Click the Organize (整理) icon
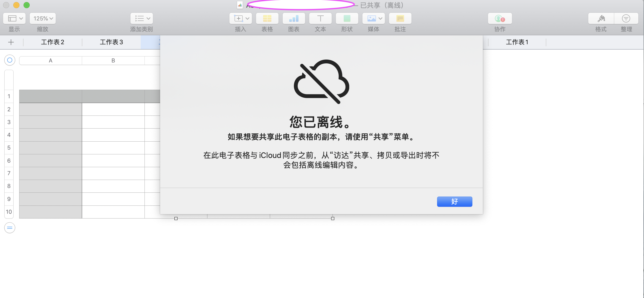This screenshot has height=298, width=644. pyautogui.click(x=626, y=19)
